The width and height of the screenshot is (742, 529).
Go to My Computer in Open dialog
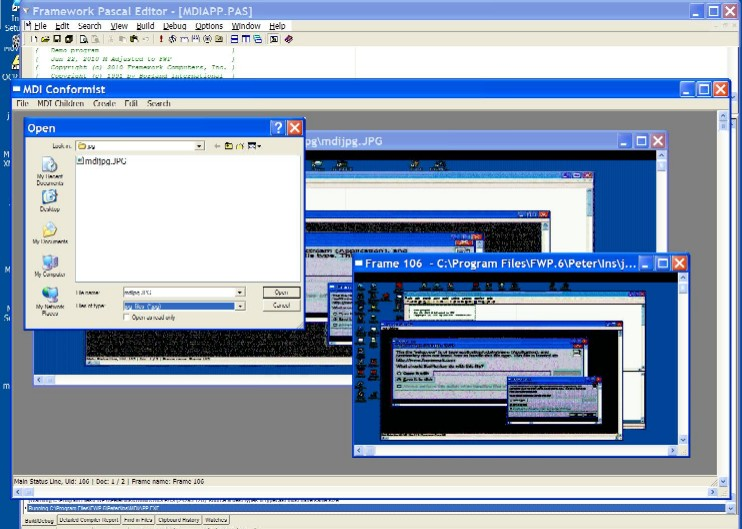point(50,262)
